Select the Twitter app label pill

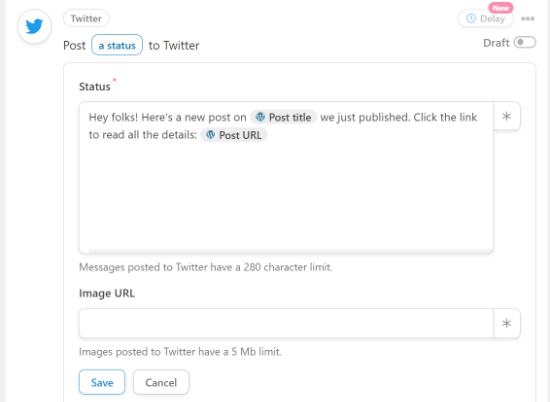point(86,18)
